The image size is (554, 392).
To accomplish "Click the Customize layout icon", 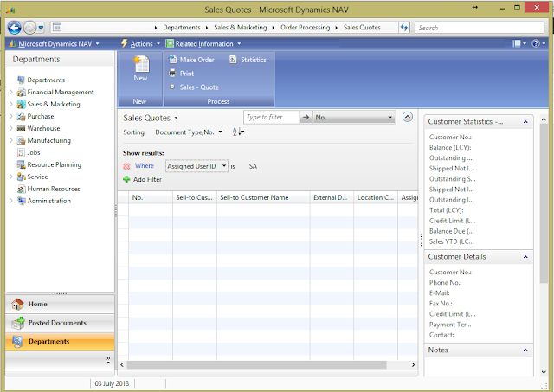I will (519, 43).
